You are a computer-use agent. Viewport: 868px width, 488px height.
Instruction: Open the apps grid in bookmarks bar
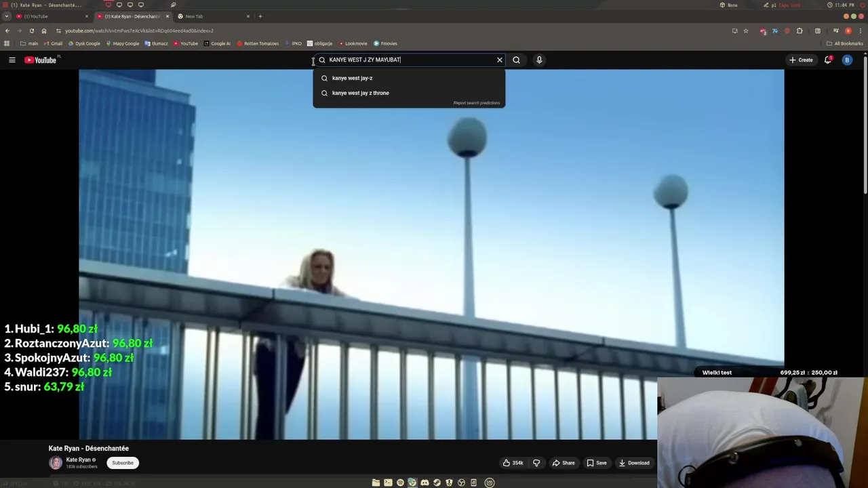tap(7, 43)
